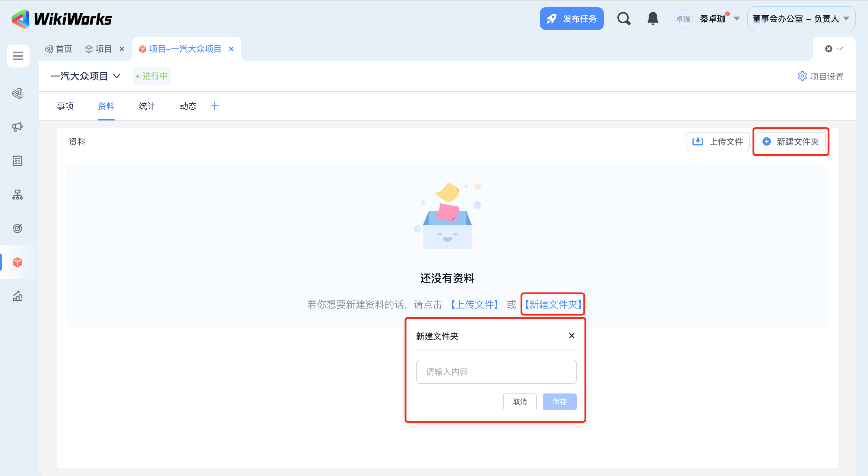Open the megaphone announcements sidebar icon
This screenshot has width=868, height=476.
coord(17,127)
